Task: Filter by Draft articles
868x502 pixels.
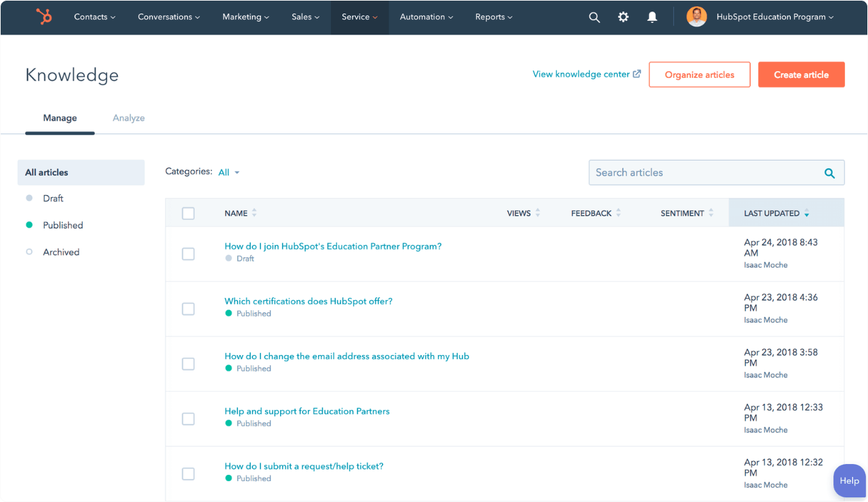Action: (x=53, y=198)
